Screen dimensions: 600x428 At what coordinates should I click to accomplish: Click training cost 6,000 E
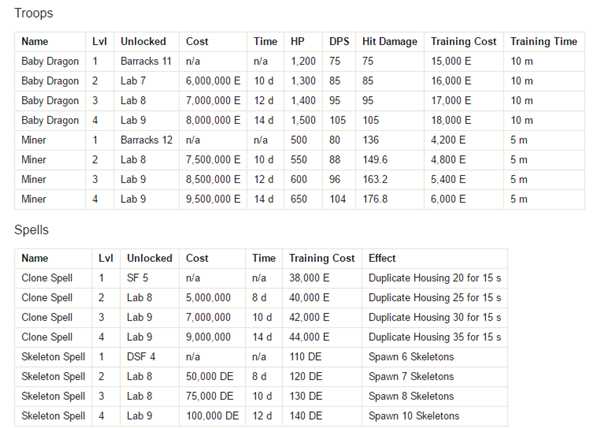[448, 199]
